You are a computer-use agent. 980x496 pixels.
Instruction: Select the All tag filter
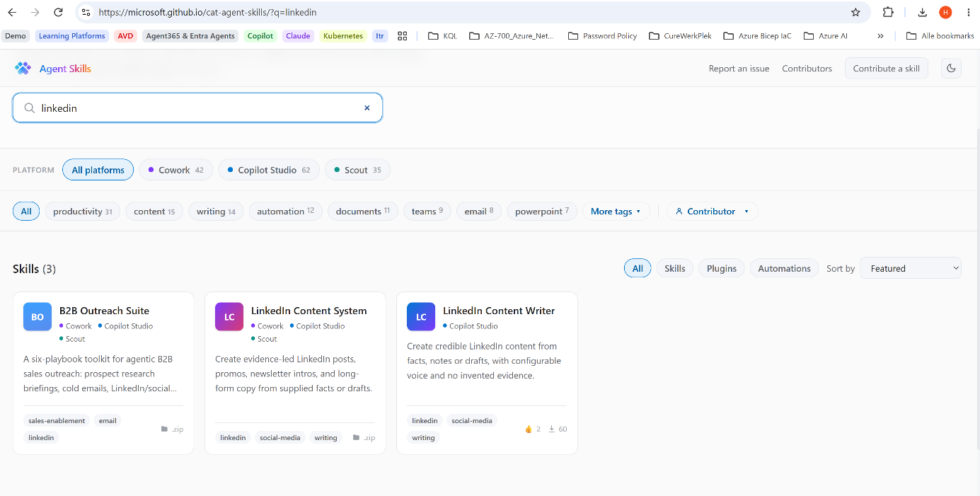pyautogui.click(x=26, y=211)
